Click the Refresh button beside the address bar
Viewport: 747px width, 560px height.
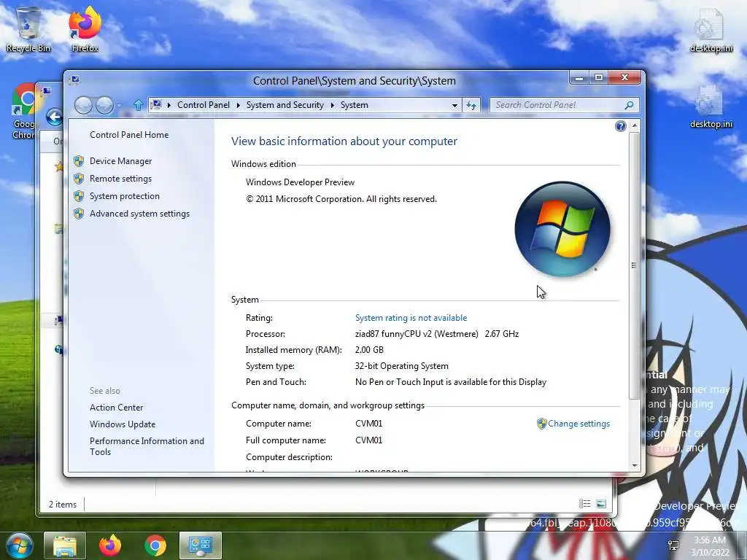[471, 105]
